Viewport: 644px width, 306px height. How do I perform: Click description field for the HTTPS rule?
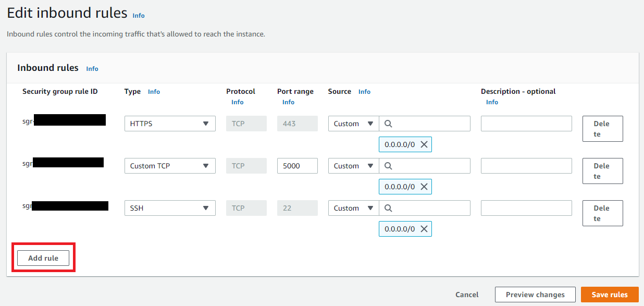pyautogui.click(x=526, y=124)
